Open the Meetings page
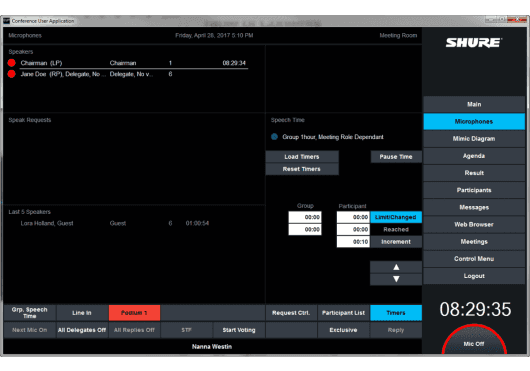The image size is (530, 371). (474, 242)
